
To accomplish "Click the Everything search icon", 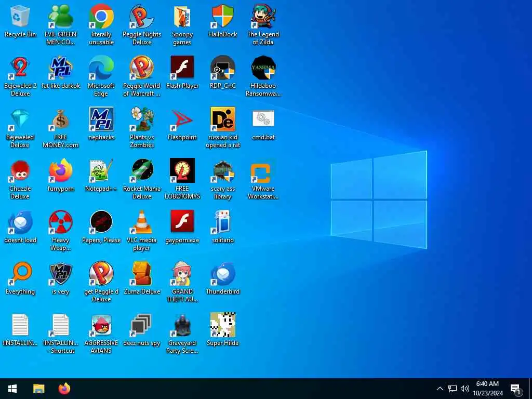I will [20, 273].
